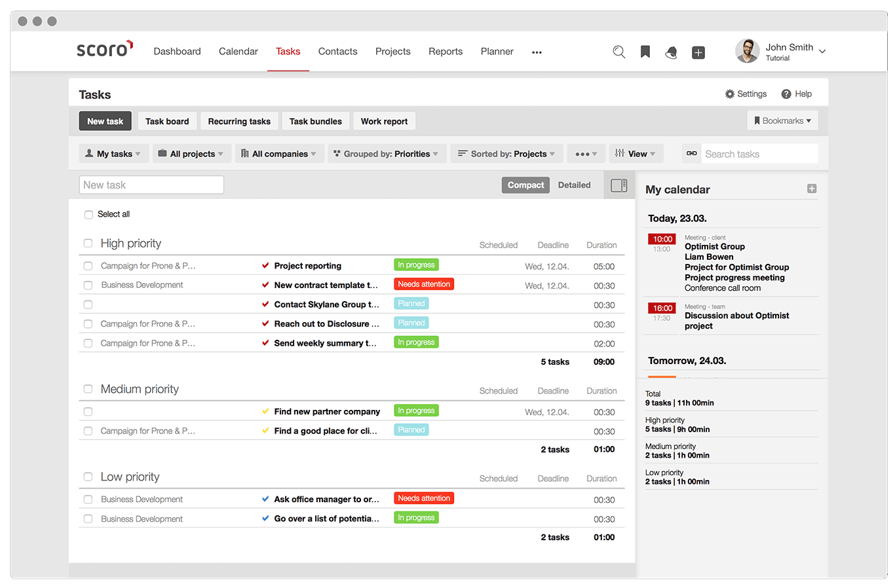Viewport: 895px width, 588px height.
Task: Check the High priority group checkbox
Action: (88, 243)
